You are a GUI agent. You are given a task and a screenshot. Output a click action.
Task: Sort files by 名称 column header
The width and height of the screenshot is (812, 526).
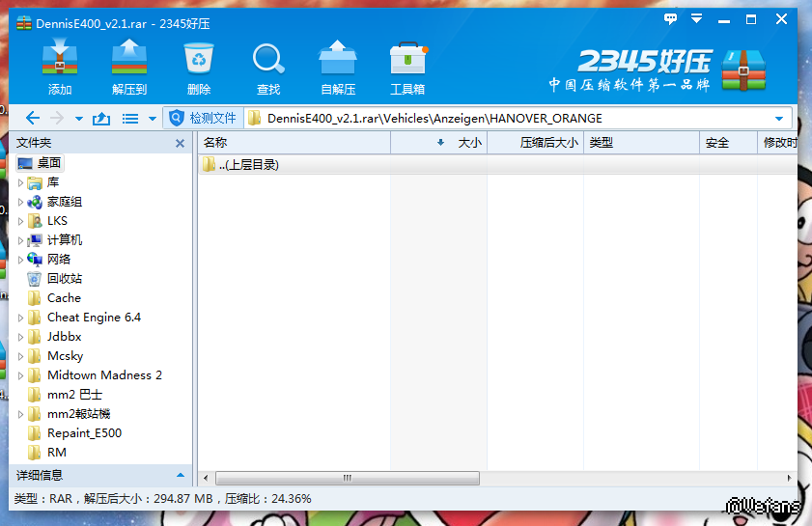click(x=290, y=143)
